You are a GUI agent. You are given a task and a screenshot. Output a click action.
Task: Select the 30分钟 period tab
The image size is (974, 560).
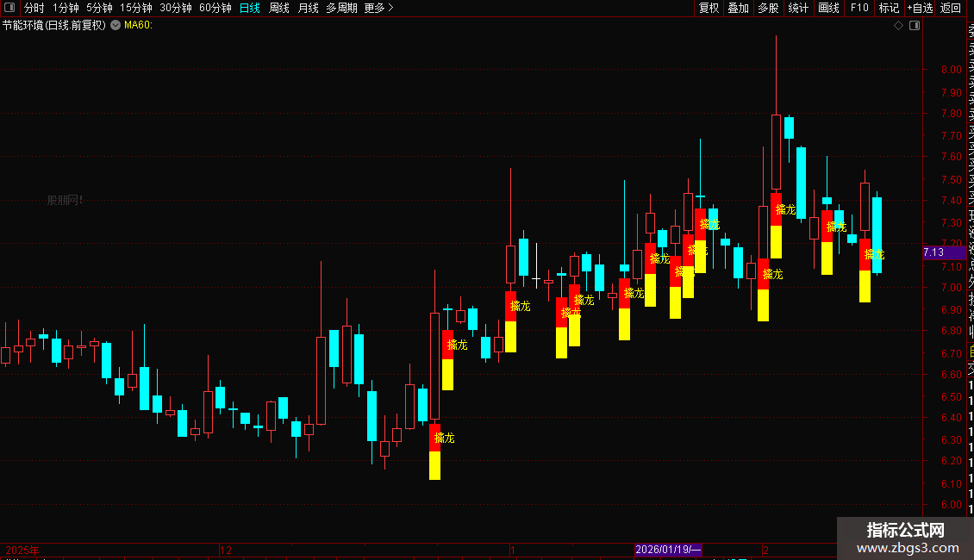176,8
